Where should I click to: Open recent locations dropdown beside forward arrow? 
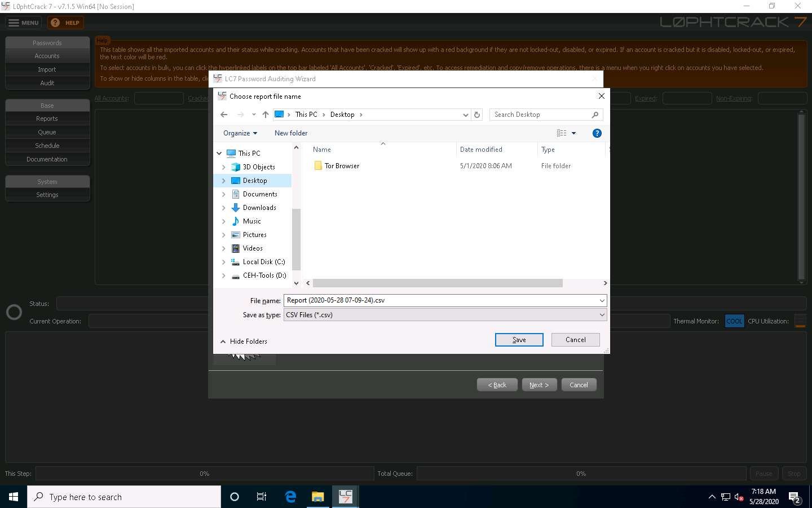click(254, 115)
